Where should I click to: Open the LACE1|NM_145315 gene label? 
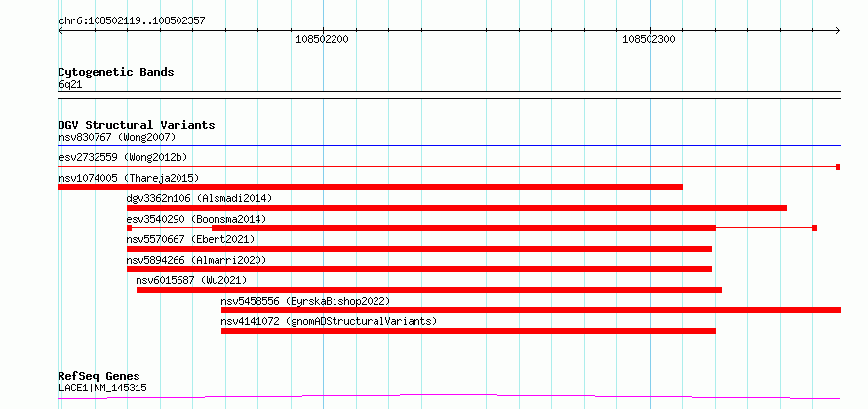(103, 389)
